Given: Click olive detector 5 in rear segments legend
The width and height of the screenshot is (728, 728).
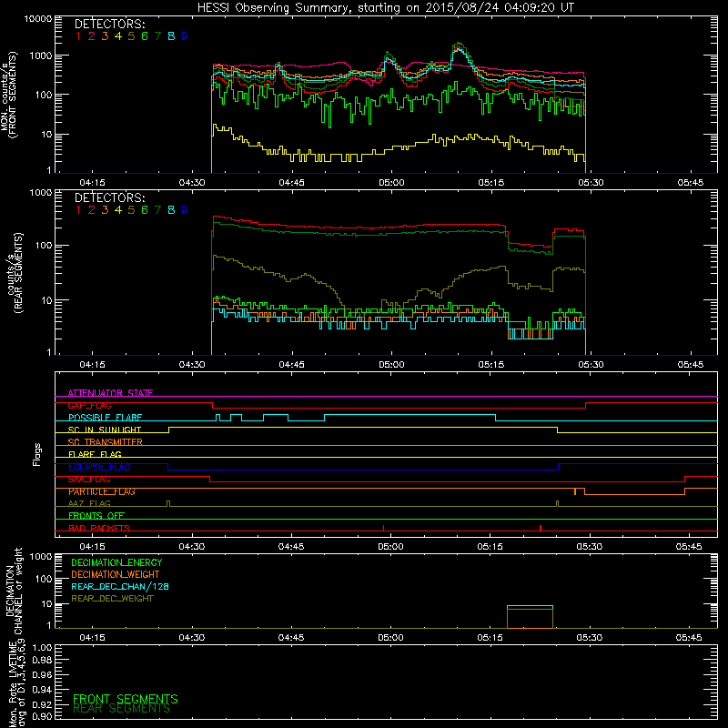Looking at the screenshot, I should click(131, 210).
